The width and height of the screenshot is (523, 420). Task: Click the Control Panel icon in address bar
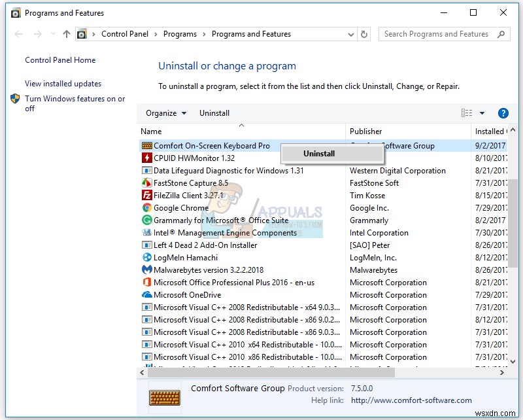click(x=82, y=34)
